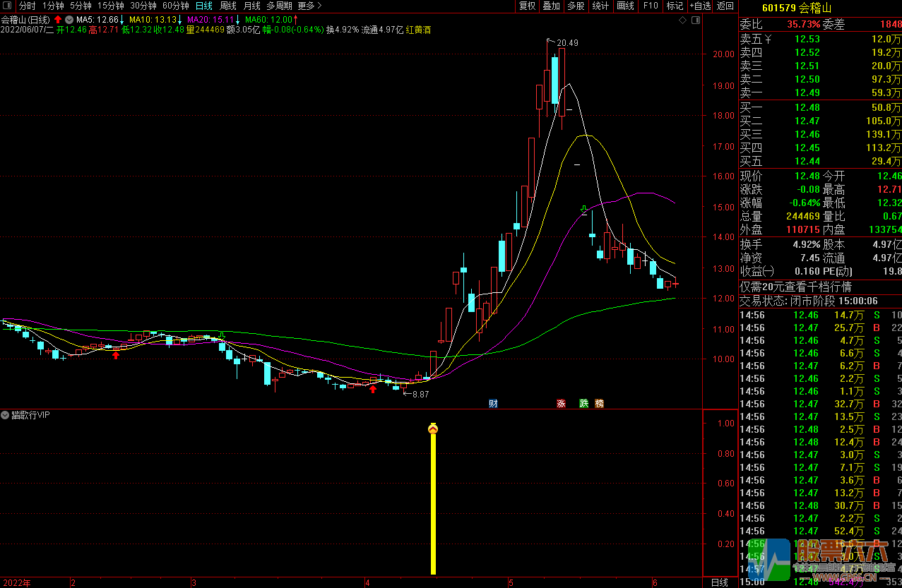The image size is (902, 588).
Task: Click the 现价 12.48 value
Action: point(807,176)
